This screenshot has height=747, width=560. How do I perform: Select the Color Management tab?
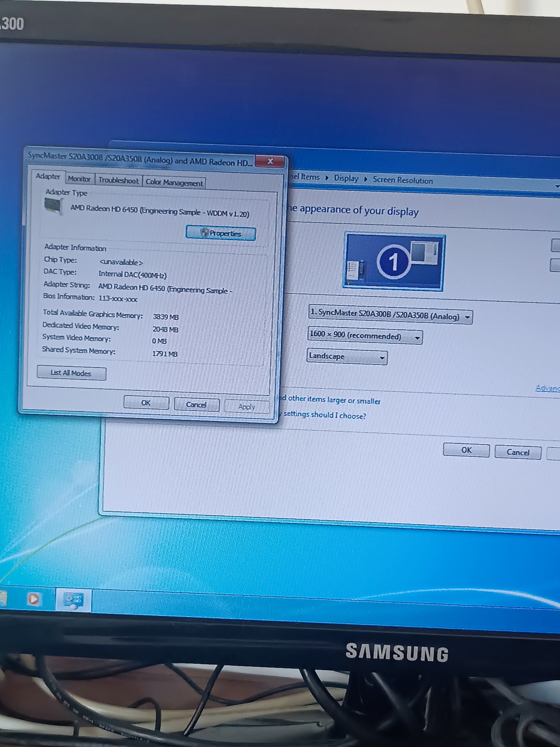(174, 183)
